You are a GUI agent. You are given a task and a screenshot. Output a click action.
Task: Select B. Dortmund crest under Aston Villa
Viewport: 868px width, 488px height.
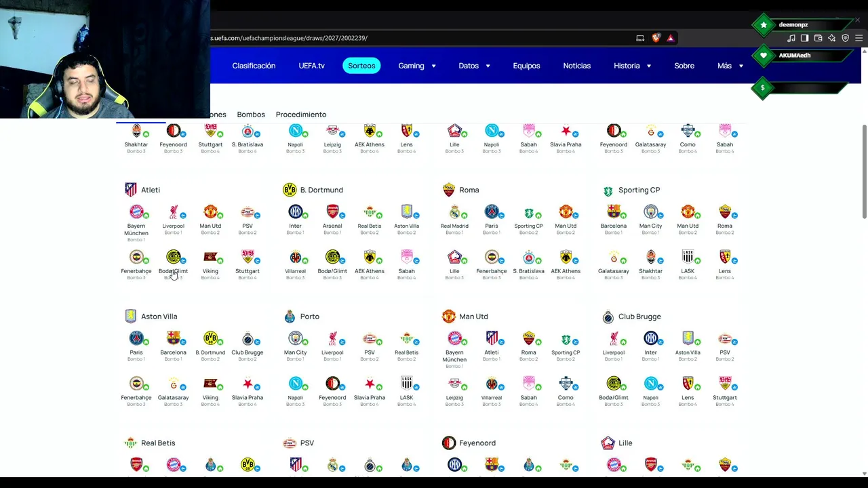coord(210,338)
